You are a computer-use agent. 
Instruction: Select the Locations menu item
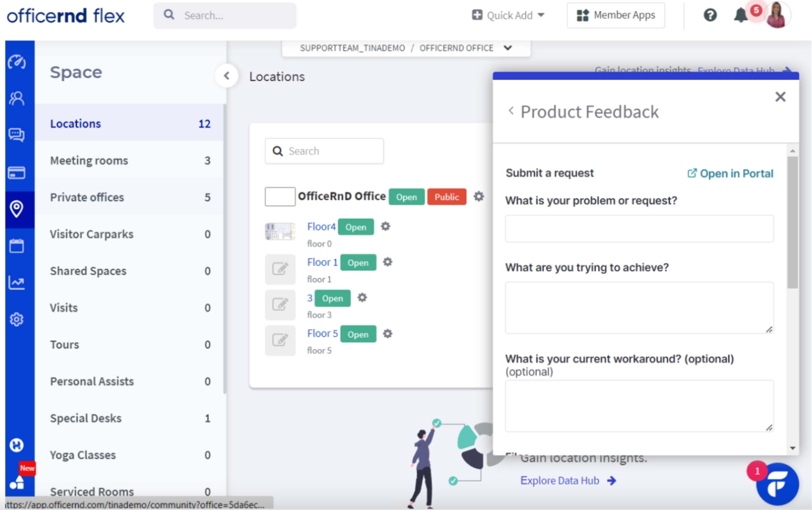tap(130, 123)
